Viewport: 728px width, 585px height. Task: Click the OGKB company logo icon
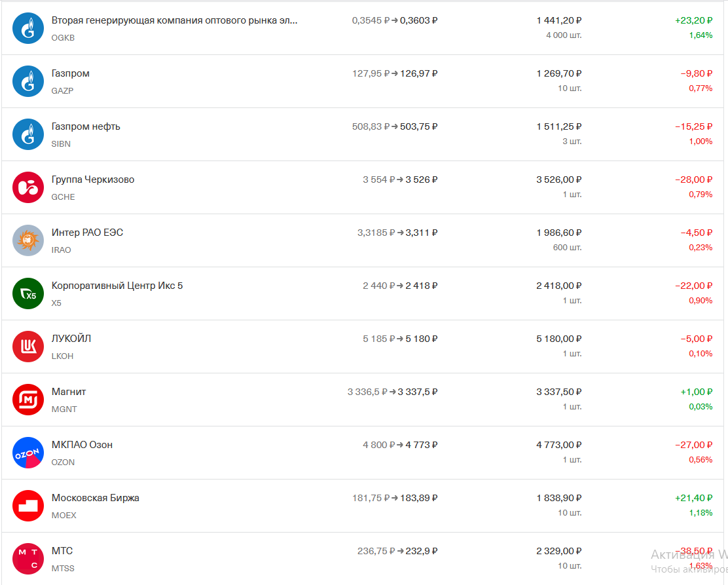28,29
